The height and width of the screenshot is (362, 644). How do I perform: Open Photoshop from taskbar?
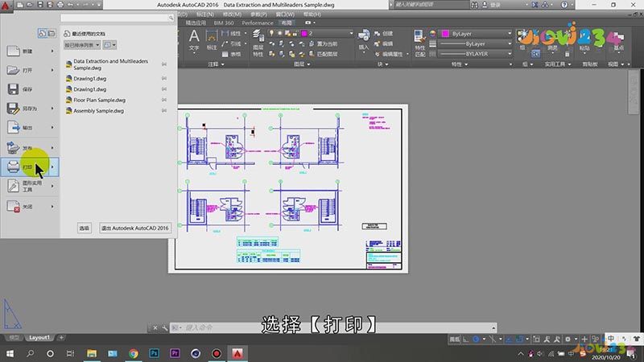154,353
